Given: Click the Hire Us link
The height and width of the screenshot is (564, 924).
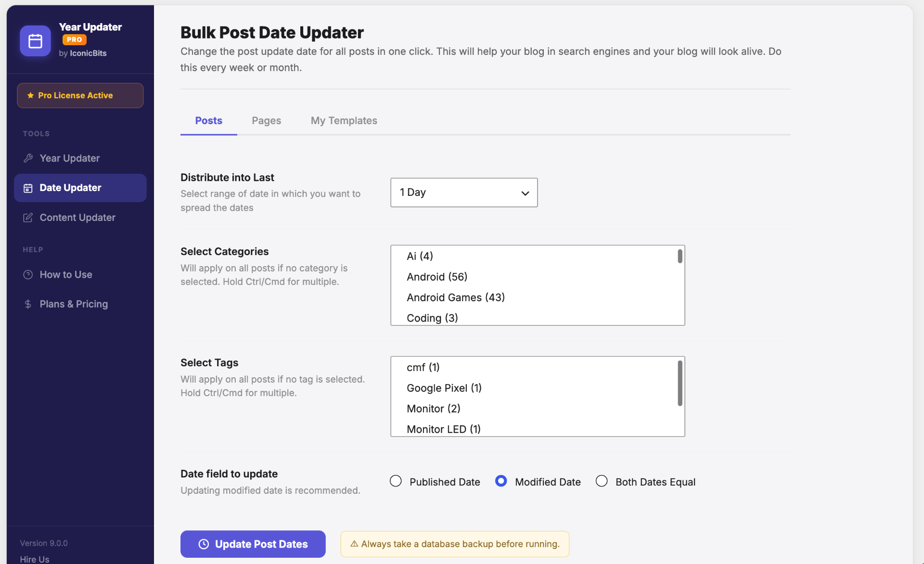Looking at the screenshot, I should coord(35,559).
